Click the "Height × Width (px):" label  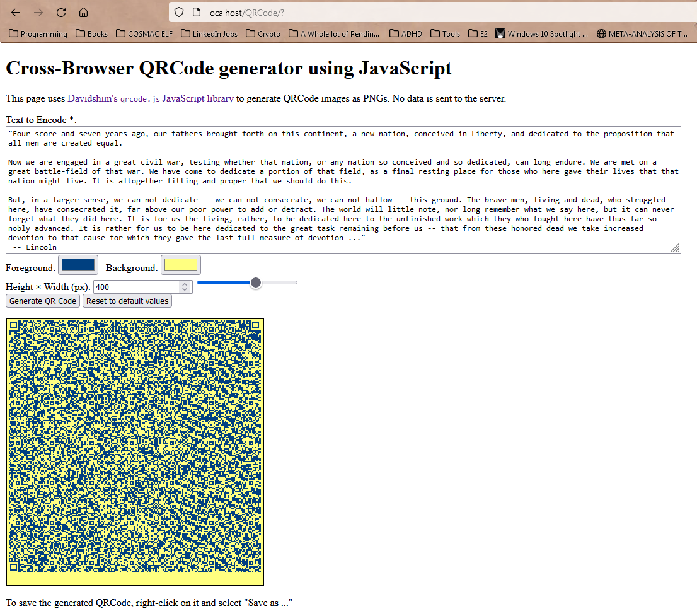click(x=48, y=287)
